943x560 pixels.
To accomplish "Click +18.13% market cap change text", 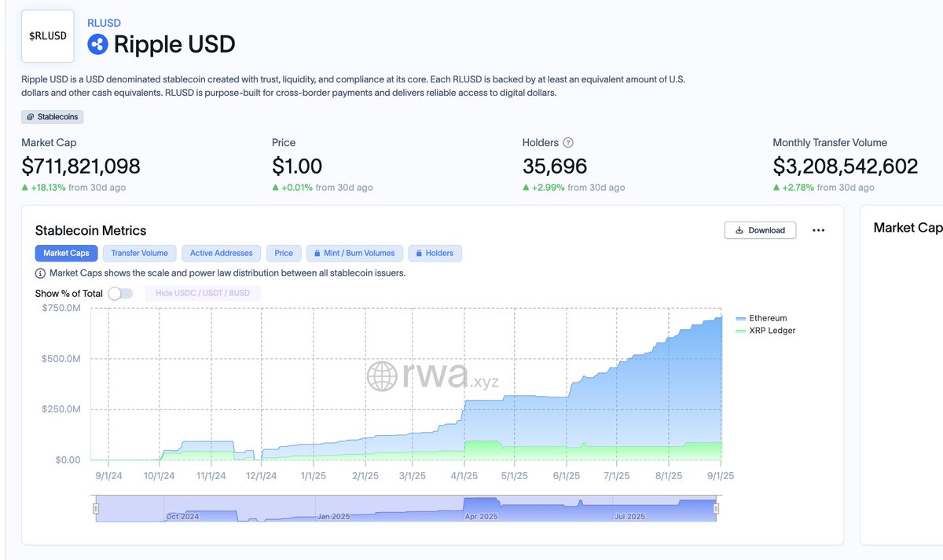I will click(50, 188).
